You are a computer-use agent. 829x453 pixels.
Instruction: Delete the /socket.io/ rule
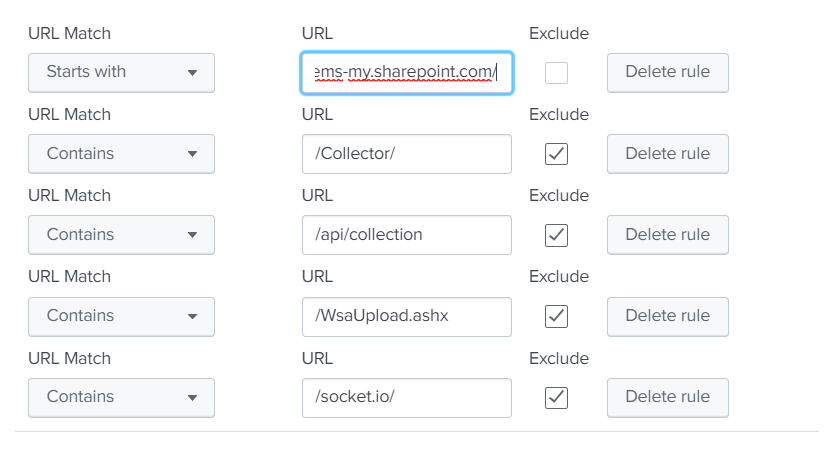pos(667,397)
